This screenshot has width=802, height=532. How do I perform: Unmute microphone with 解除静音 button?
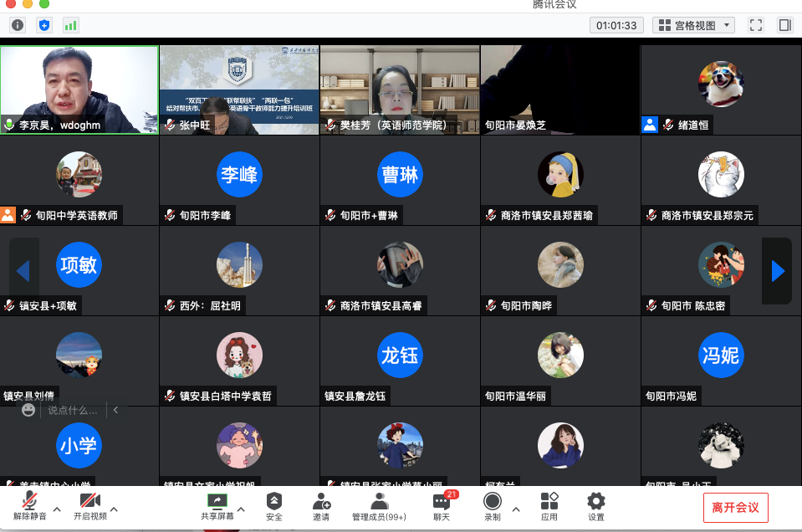(30, 506)
